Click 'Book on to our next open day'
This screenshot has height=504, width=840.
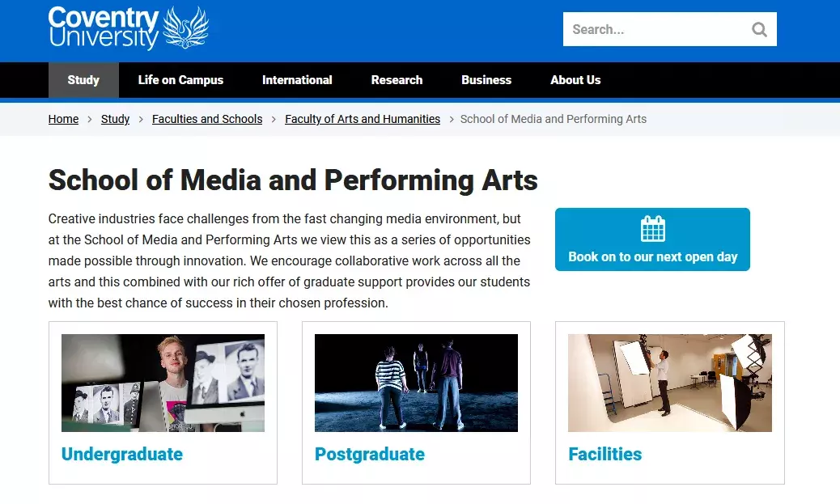[652, 256]
